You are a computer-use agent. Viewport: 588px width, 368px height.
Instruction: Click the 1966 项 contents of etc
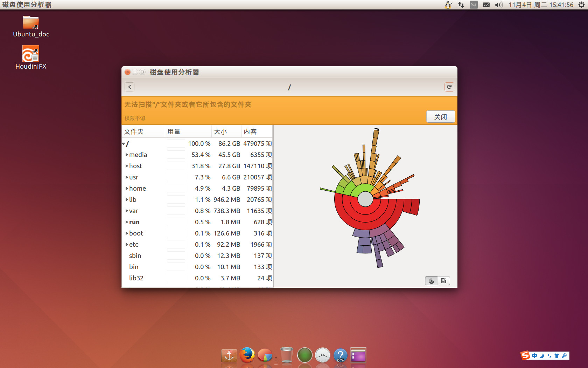(x=261, y=245)
